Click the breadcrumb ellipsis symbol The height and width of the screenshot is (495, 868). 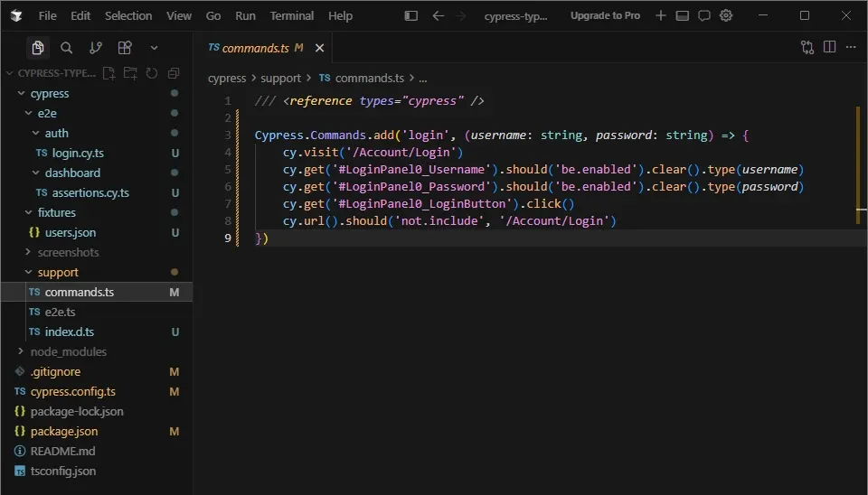(x=423, y=79)
